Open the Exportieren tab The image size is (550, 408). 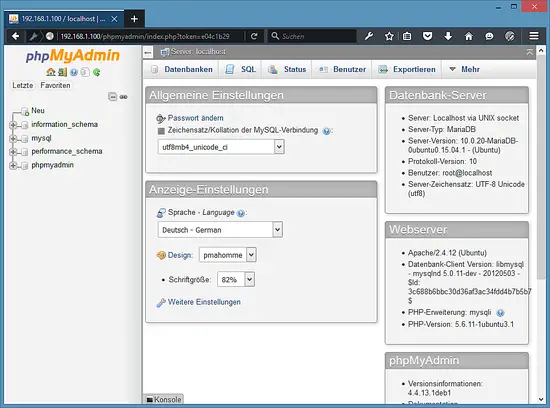coord(407,69)
